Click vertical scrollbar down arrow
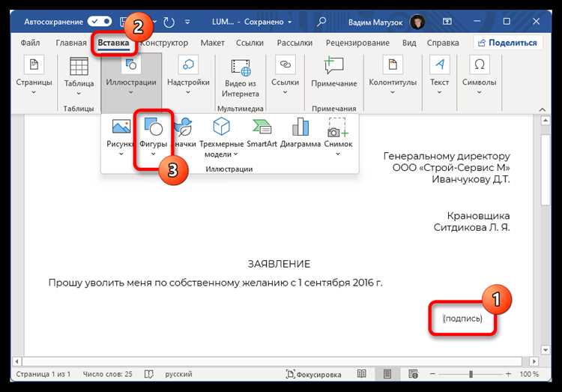The width and height of the screenshot is (562, 392). pos(546,350)
